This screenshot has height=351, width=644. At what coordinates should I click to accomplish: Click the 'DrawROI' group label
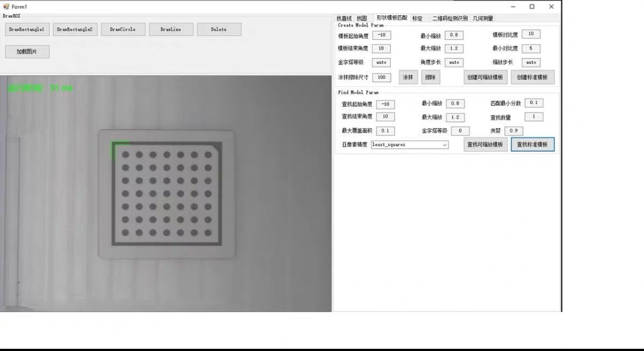coord(12,16)
